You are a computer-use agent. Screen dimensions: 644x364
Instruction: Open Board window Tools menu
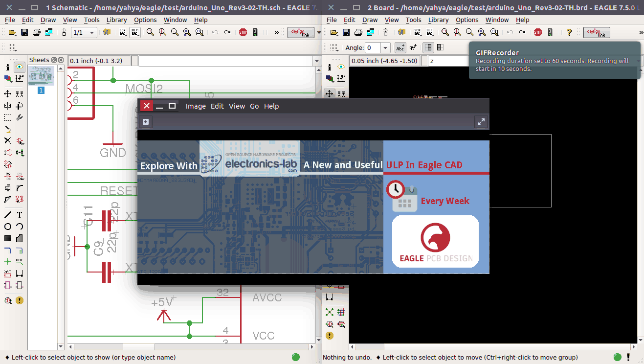pyautogui.click(x=413, y=20)
